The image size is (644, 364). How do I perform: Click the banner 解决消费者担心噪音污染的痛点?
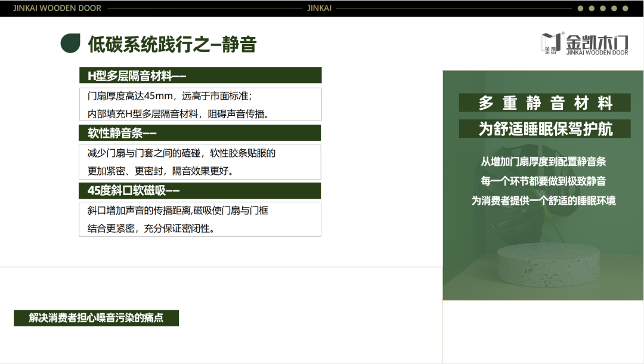coord(96,318)
